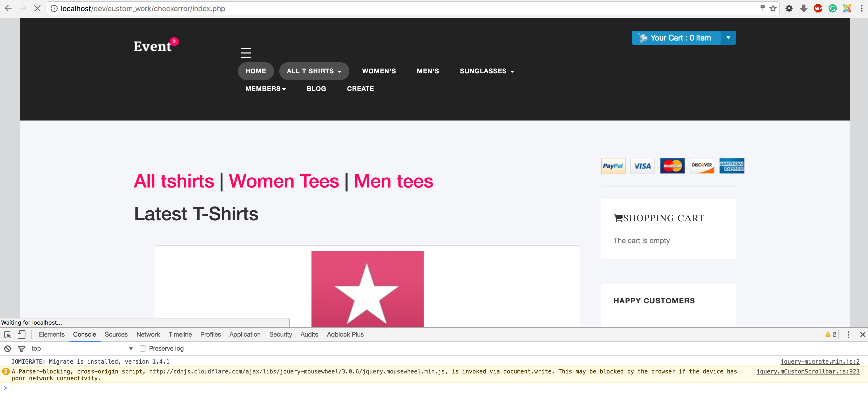Screen dimensions: 868x401
Task: Click the console filter funnel icon
Action: pos(22,348)
